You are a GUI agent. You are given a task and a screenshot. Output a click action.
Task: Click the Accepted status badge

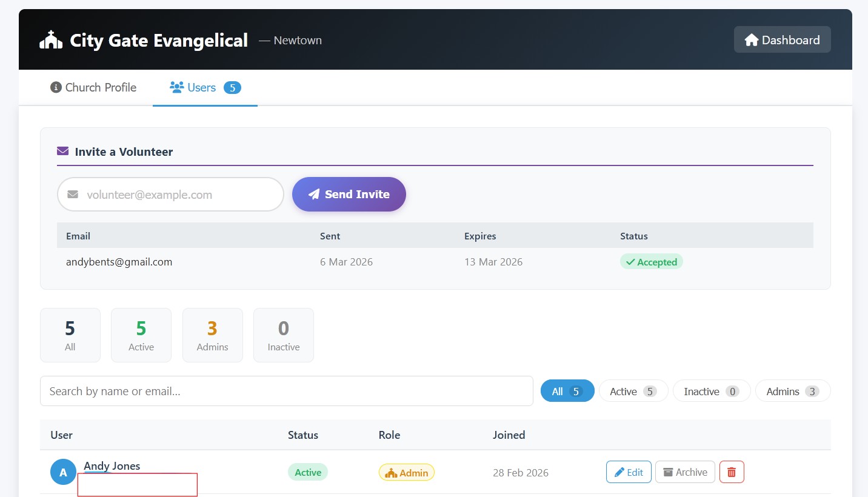click(651, 262)
